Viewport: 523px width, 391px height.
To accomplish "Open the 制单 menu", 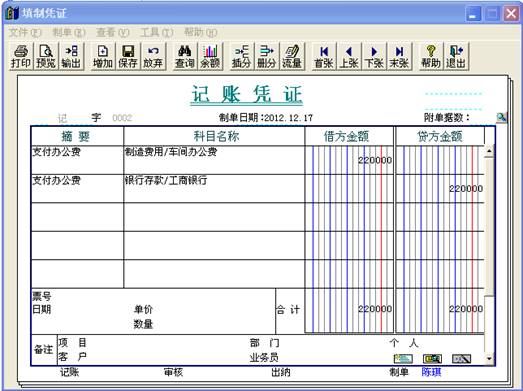I will coord(69,32).
